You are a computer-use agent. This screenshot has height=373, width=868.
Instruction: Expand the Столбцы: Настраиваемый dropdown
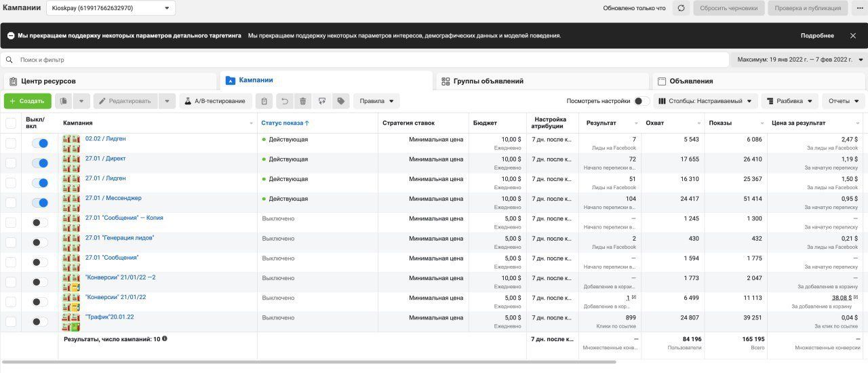[706, 101]
